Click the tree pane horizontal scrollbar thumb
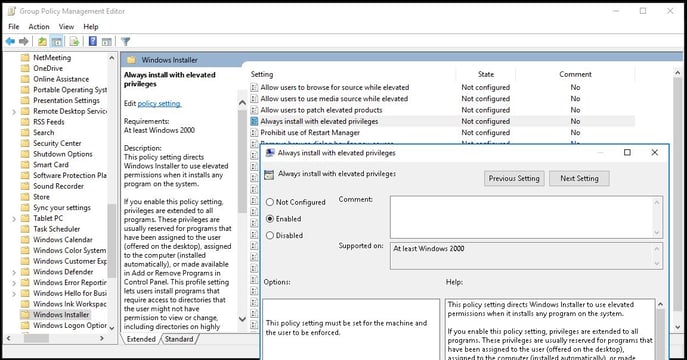The height and width of the screenshot is (360, 687). pos(36,339)
